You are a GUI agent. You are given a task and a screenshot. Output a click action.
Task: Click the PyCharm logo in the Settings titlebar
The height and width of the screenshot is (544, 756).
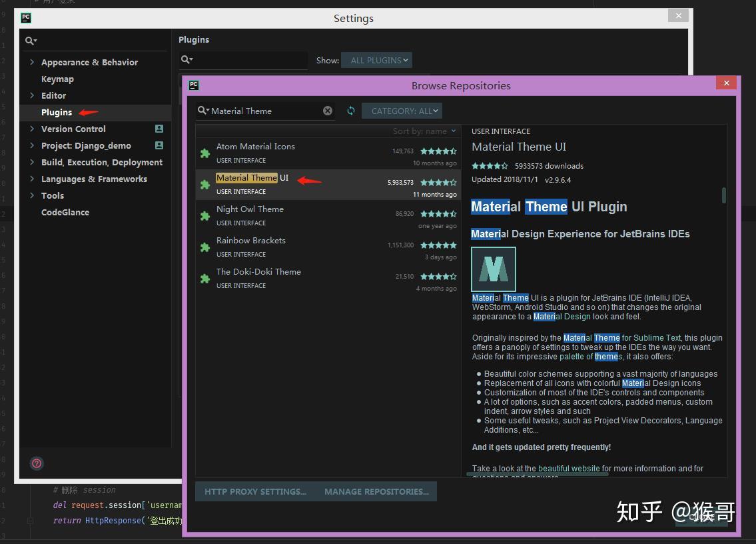tap(25, 18)
